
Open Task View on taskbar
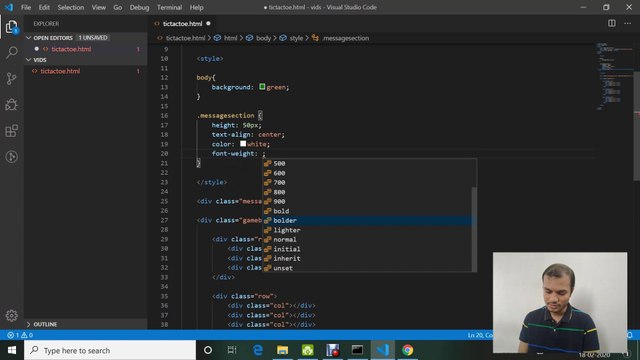click(x=232, y=350)
